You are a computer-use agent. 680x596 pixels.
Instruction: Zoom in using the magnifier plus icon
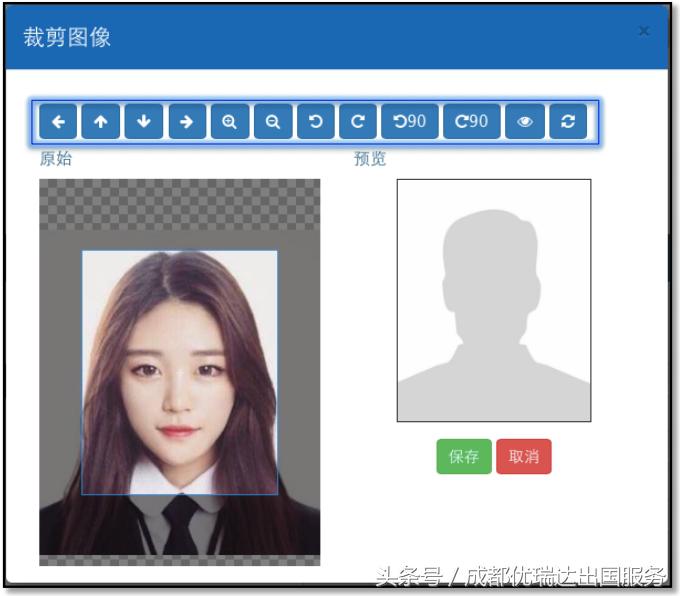(229, 122)
